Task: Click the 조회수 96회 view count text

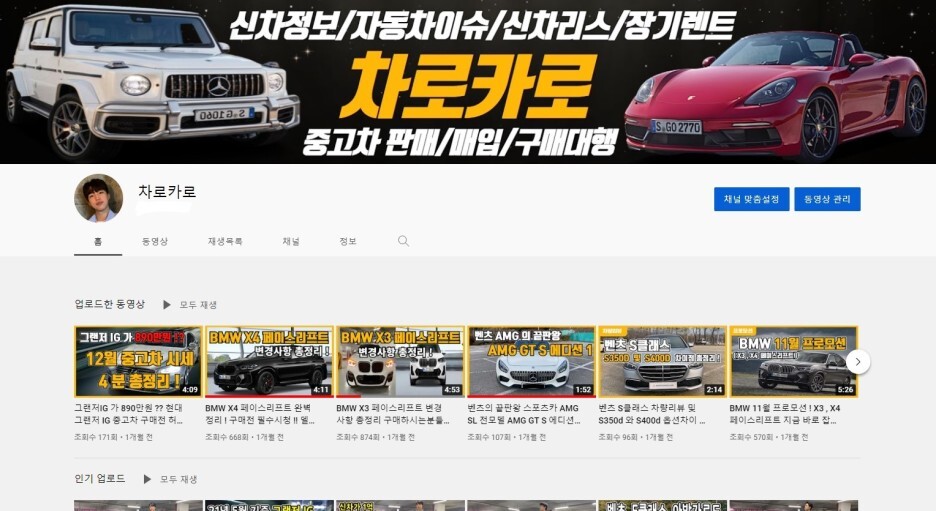Action: 618,437
